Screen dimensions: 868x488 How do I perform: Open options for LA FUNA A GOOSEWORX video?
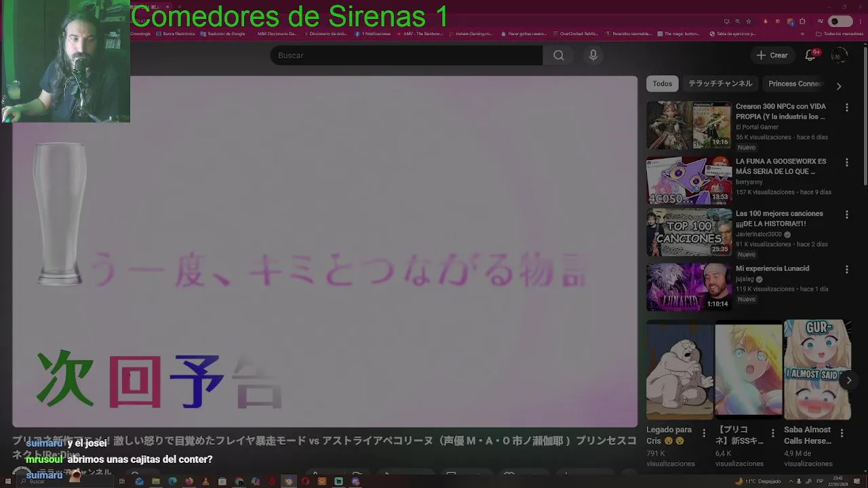click(x=846, y=162)
